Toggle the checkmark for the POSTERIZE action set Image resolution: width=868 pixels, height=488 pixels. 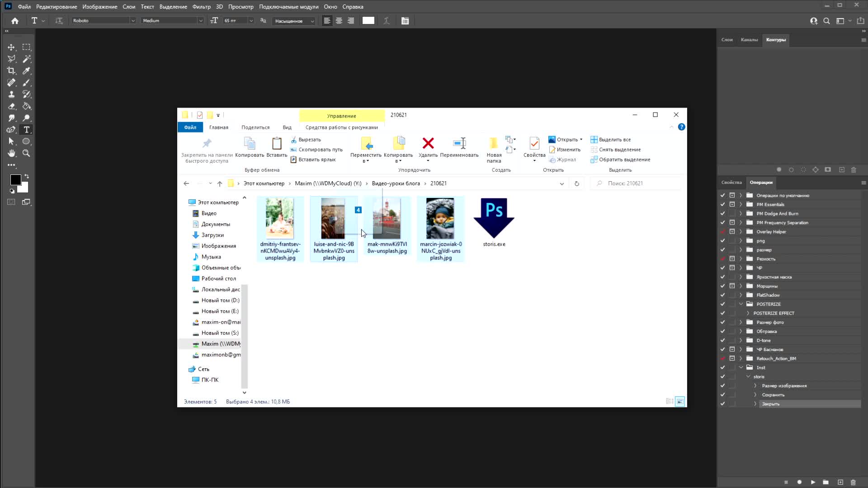(x=722, y=304)
